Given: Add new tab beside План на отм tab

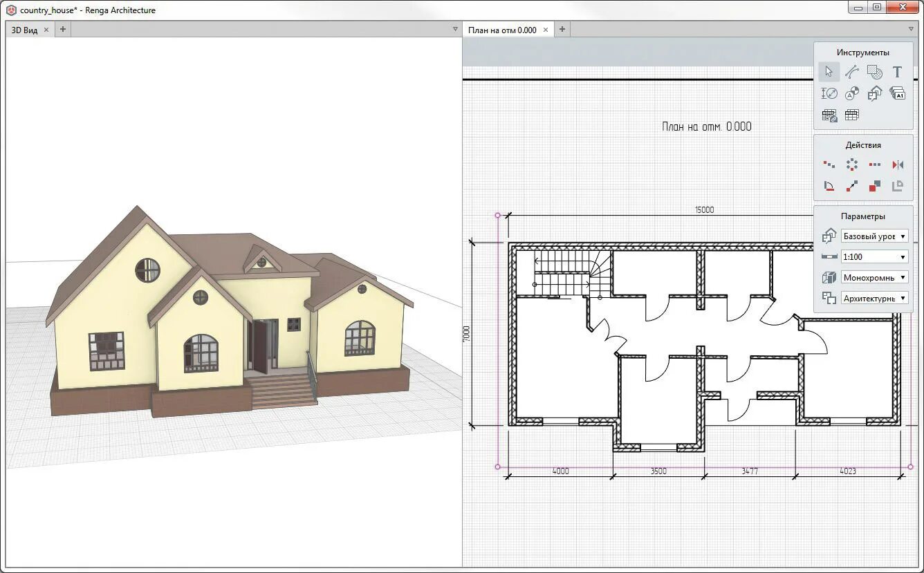Looking at the screenshot, I should tap(562, 29).
